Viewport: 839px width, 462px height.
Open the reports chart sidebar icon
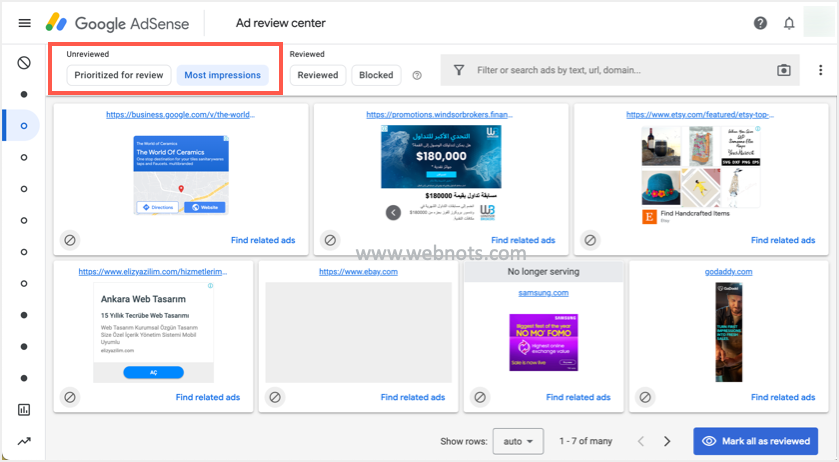[x=24, y=410]
